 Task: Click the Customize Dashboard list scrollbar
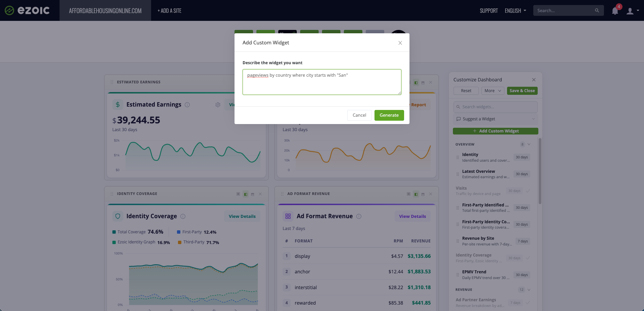(540, 171)
